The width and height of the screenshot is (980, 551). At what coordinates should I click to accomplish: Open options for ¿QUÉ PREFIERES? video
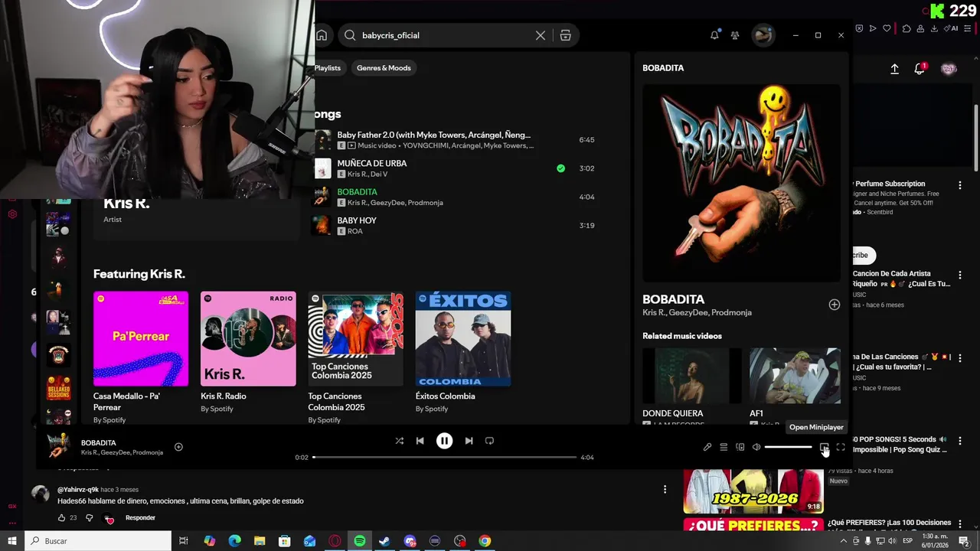(x=960, y=524)
